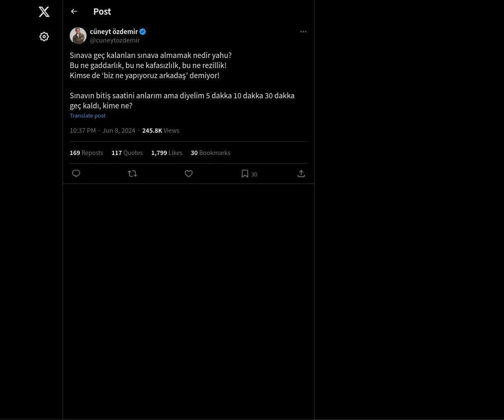Image resolution: width=504 pixels, height=420 pixels.
Task: Open the three-dot more options menu
Action: tap(303, 31)
